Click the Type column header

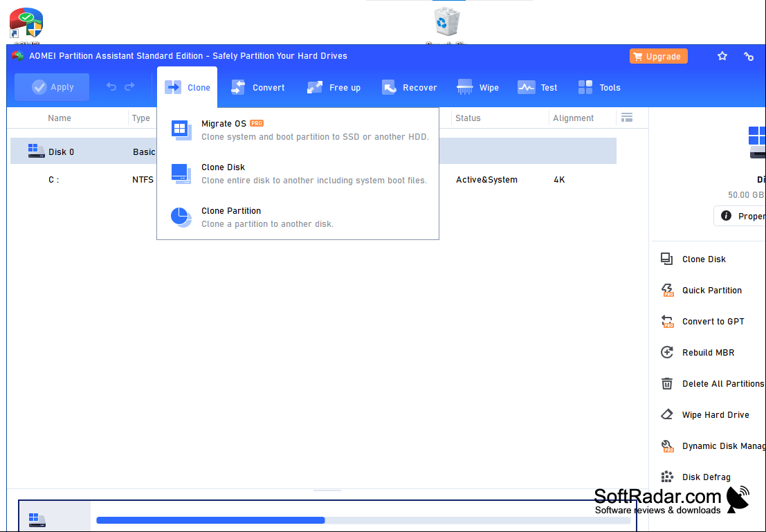tap(140, 118)
